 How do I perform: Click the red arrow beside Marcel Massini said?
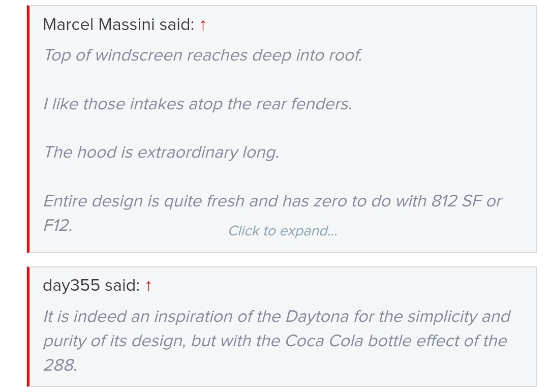pos(203,25)
